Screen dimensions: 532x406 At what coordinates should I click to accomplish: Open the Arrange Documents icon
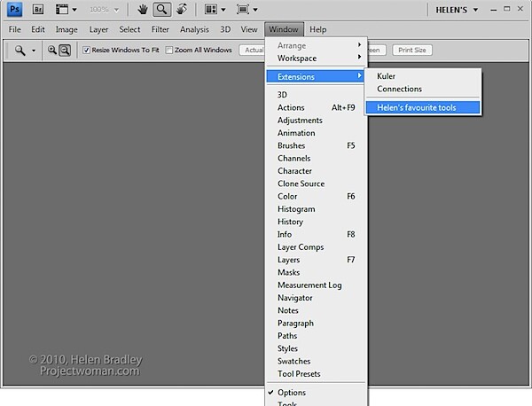pyautogui.click(x=211, y=10)
